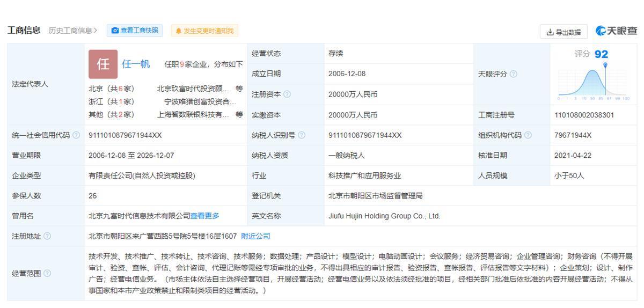Open legal representative 任一帆 link
This screenshot has width=644, height=308.
point(136,64)
